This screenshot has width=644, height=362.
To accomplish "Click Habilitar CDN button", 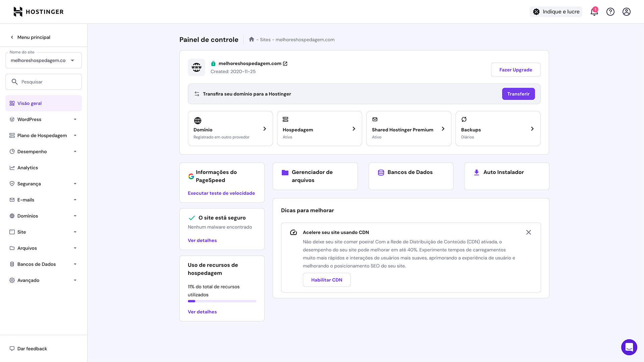I will point(327,280).
